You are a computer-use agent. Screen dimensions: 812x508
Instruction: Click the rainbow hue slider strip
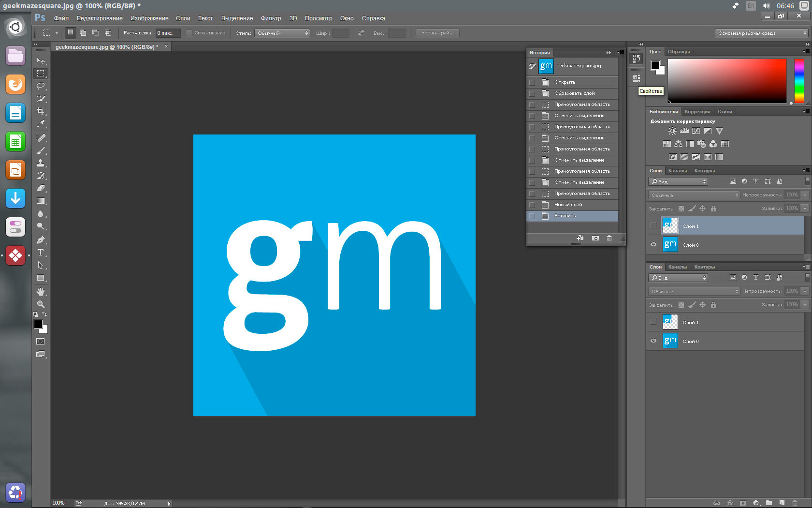(x=799, y=81)
